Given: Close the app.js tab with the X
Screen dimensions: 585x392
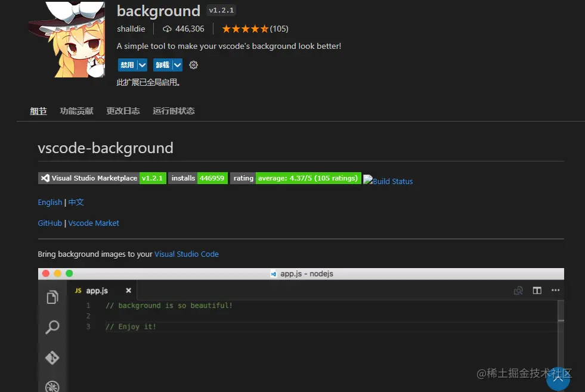Looking at the screenshot, I should click(128, 290).
